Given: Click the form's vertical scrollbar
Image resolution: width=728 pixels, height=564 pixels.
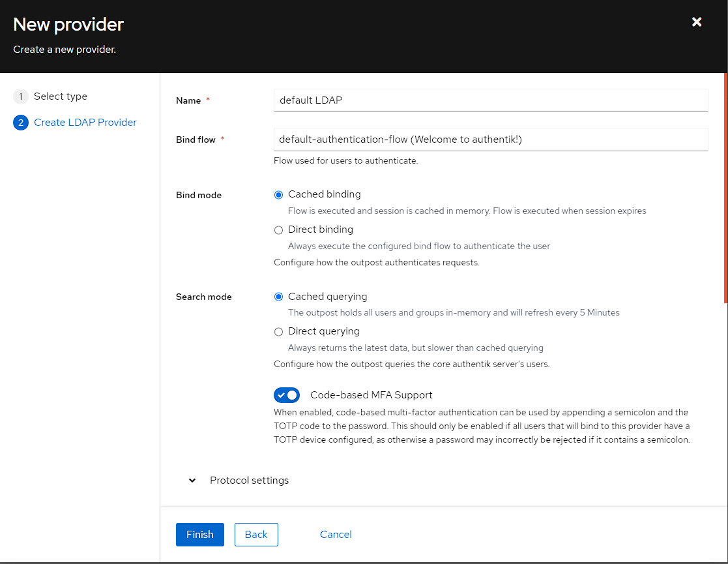Looking at the screenshot, I should click(x=725, y=196).
